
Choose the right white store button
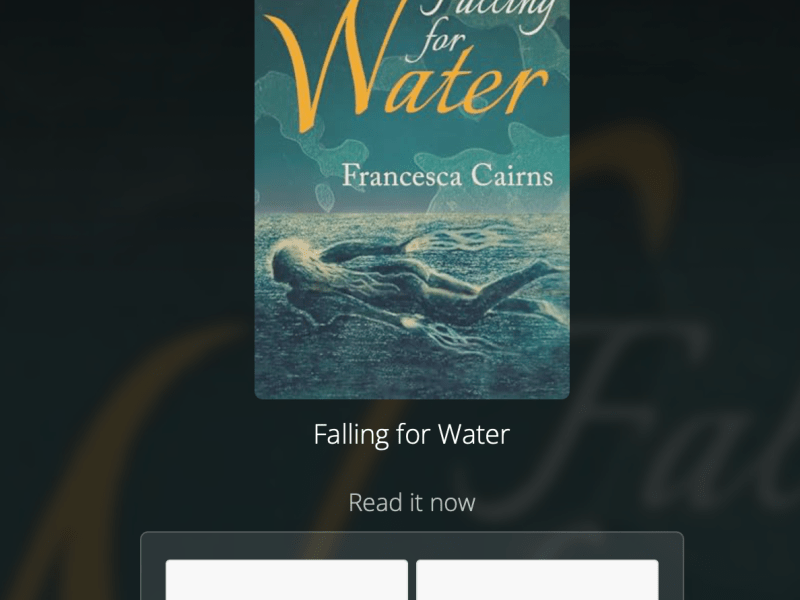537,580
